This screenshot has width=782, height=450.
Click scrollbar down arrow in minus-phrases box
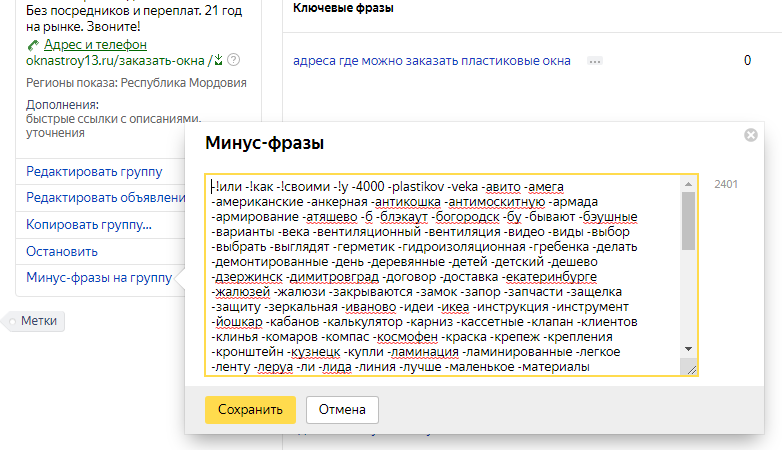pyautogui.click(x=688, y=349)
